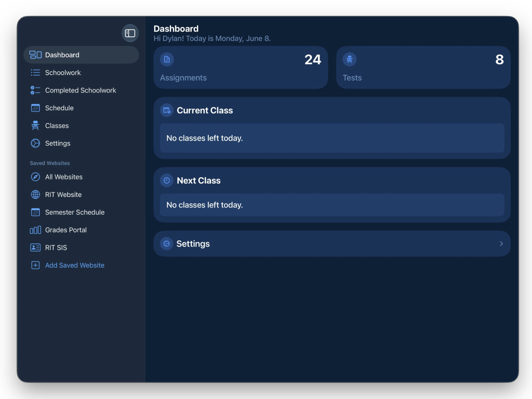This screenshot has width=532, height=399.
Task: Click the Settings title in the main panel
Action: click(193, 244)
